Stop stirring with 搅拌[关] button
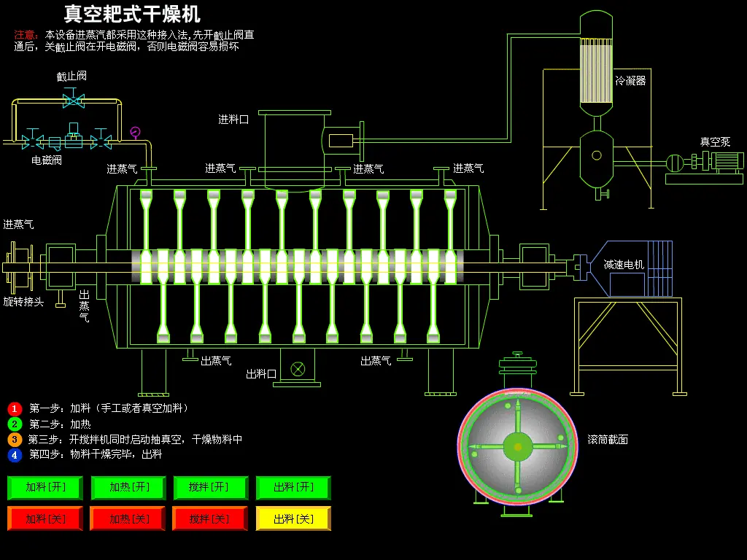The height and width of the screenshot is (560, 747). [211, 518]
